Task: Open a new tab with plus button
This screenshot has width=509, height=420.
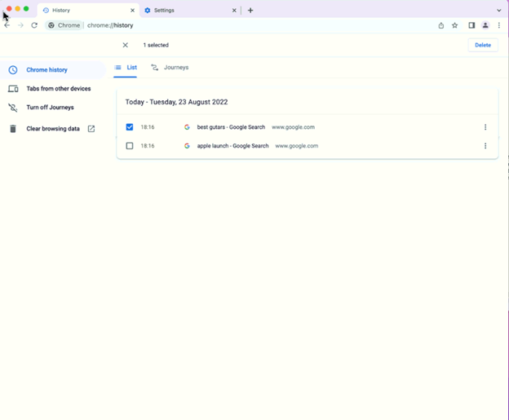Action: coord(250,11)
